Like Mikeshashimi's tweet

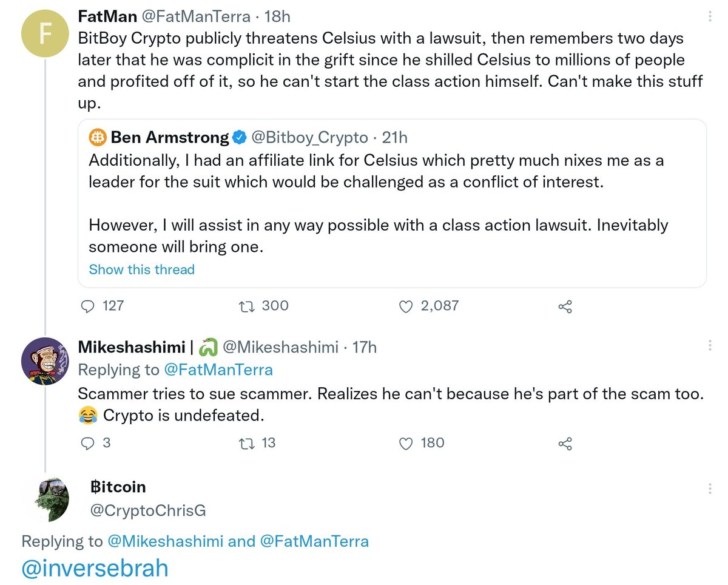pyautogui.click(x=406, y=444)
